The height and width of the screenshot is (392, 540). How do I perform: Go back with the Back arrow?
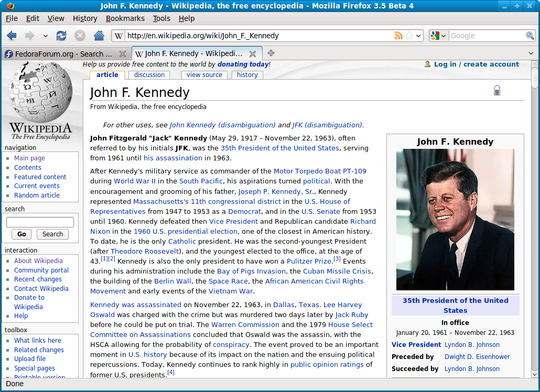(12, 36)
